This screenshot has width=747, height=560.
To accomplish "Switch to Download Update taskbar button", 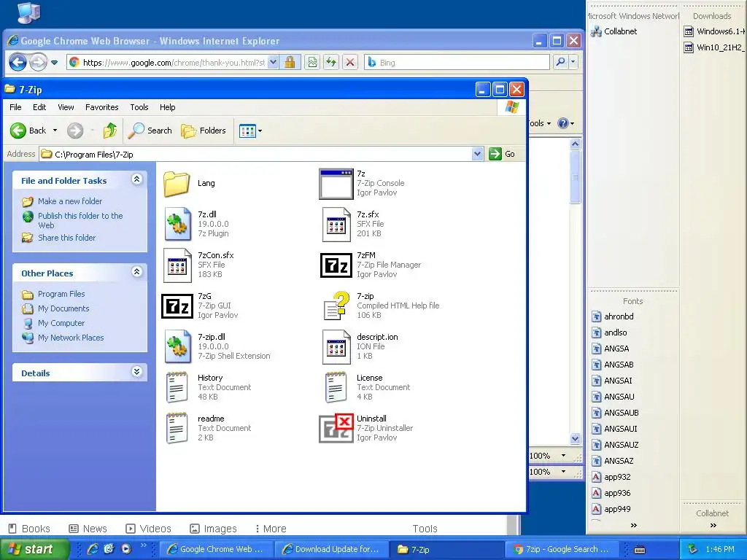I will point(330,549).
